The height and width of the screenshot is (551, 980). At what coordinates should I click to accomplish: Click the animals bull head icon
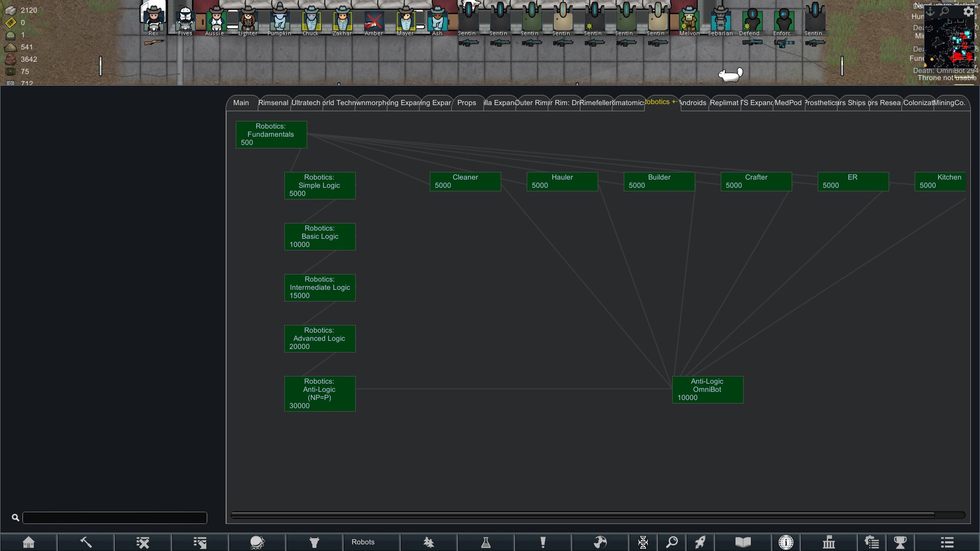point(314,542)
